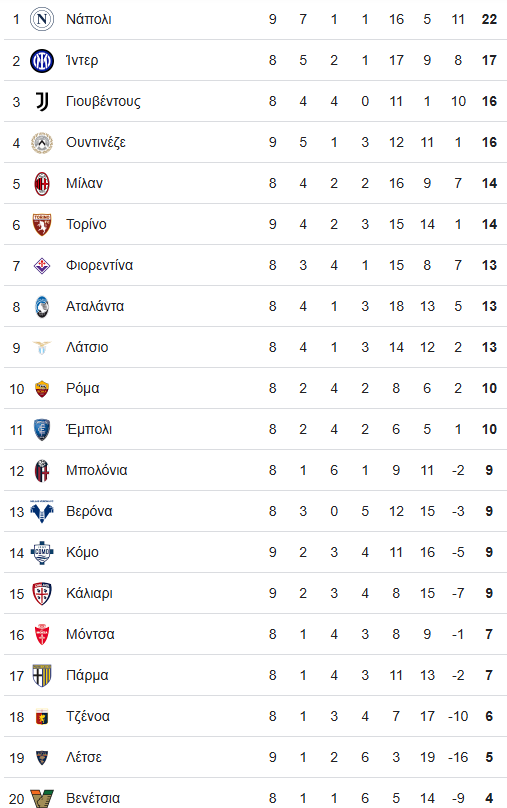
Task: Click the Λέτσε team row name
Action: (83, 758)
